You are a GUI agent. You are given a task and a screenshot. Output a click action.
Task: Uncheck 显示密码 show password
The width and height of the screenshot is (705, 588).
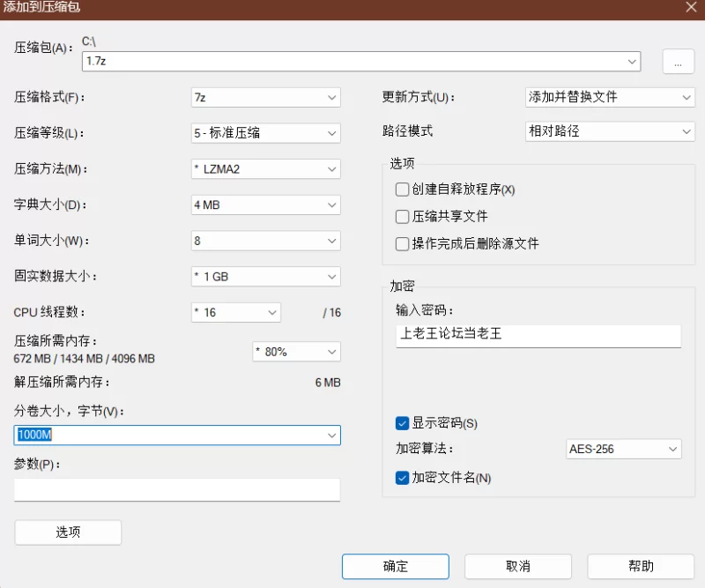402,423
